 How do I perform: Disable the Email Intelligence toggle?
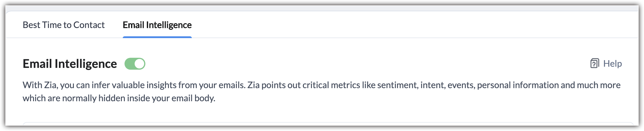tap(135, 64)
